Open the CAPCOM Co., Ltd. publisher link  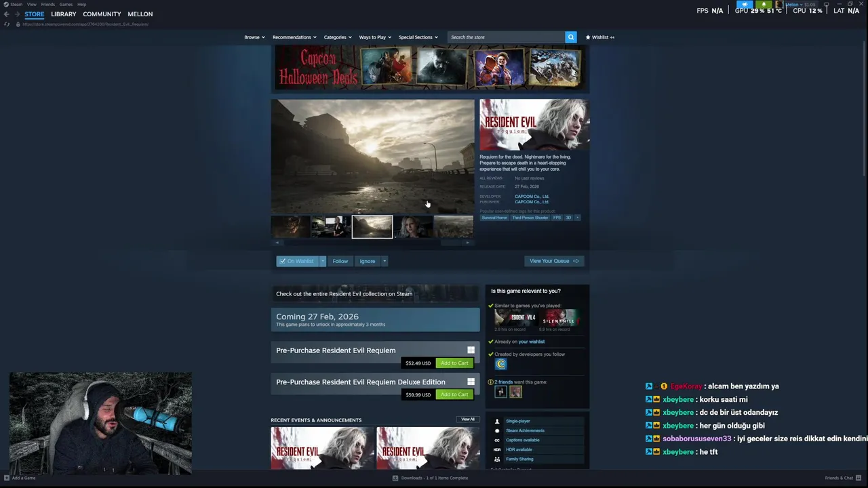click(x=532, y=202)
